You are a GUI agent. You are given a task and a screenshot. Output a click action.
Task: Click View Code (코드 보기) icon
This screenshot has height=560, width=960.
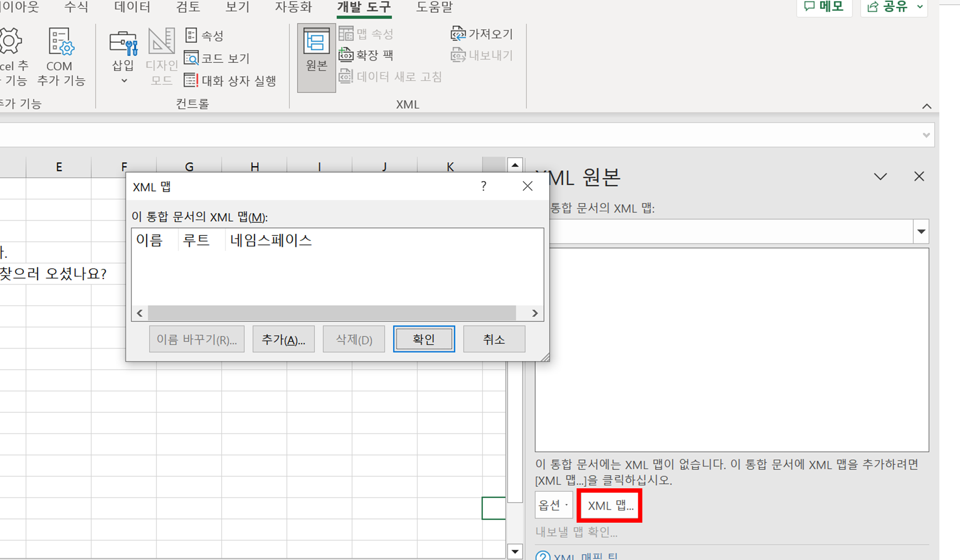coord(191,58)
